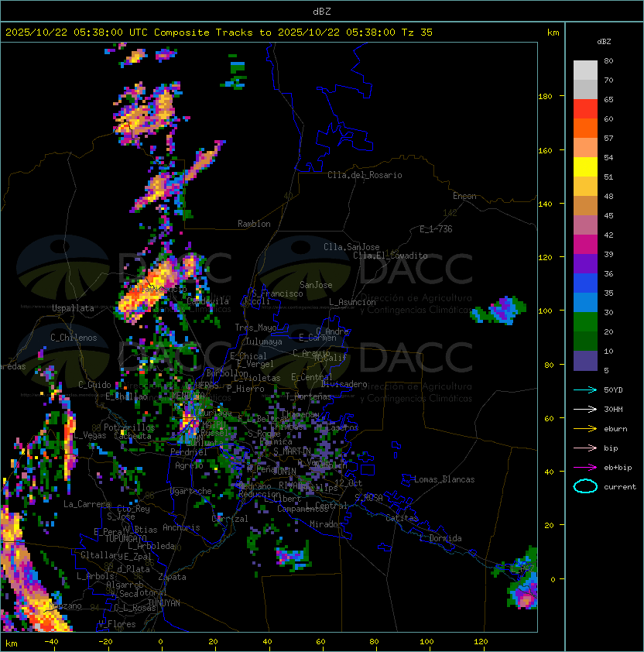Click the 'S_Francisco' map label

(277, 293)
